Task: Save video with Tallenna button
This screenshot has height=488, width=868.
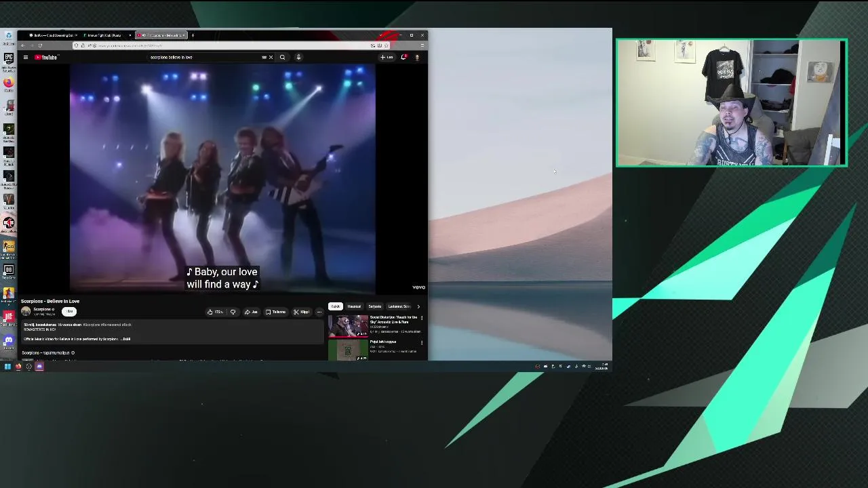Action: point(276,312)
